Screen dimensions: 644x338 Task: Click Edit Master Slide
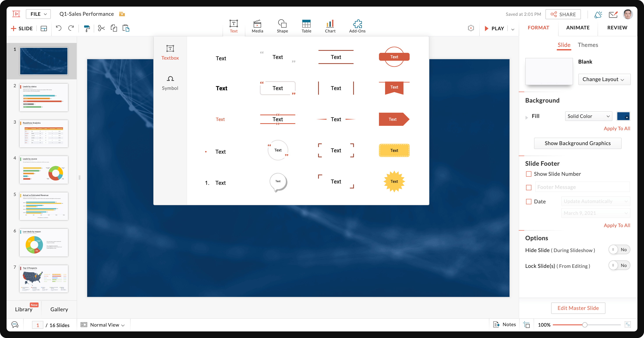578,308
